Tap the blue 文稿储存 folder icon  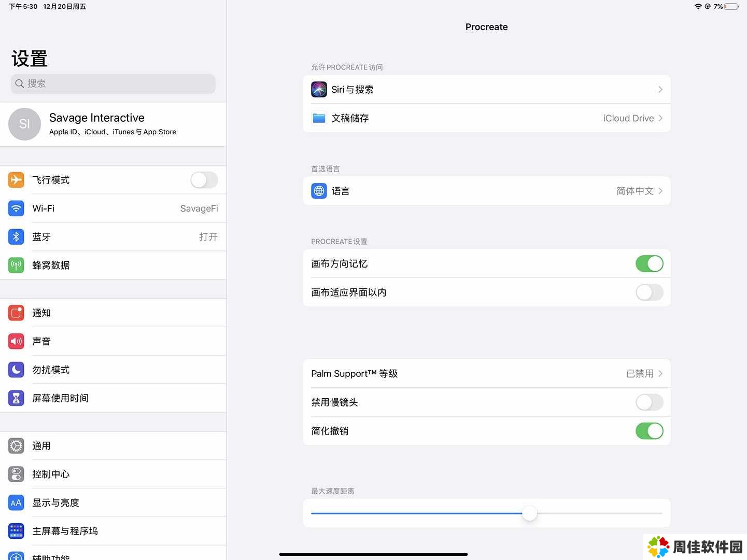point(319,118)
